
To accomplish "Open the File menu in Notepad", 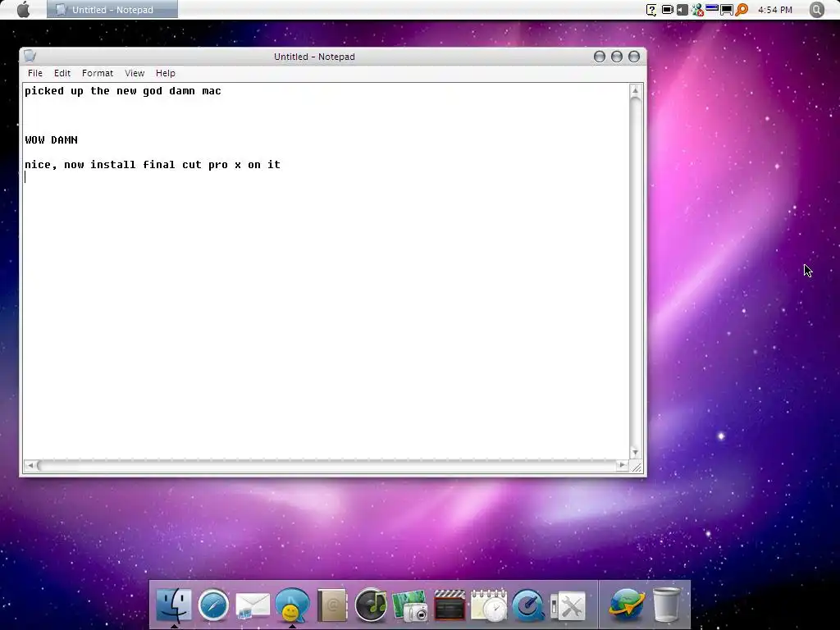I will click(x=34, y=73).
